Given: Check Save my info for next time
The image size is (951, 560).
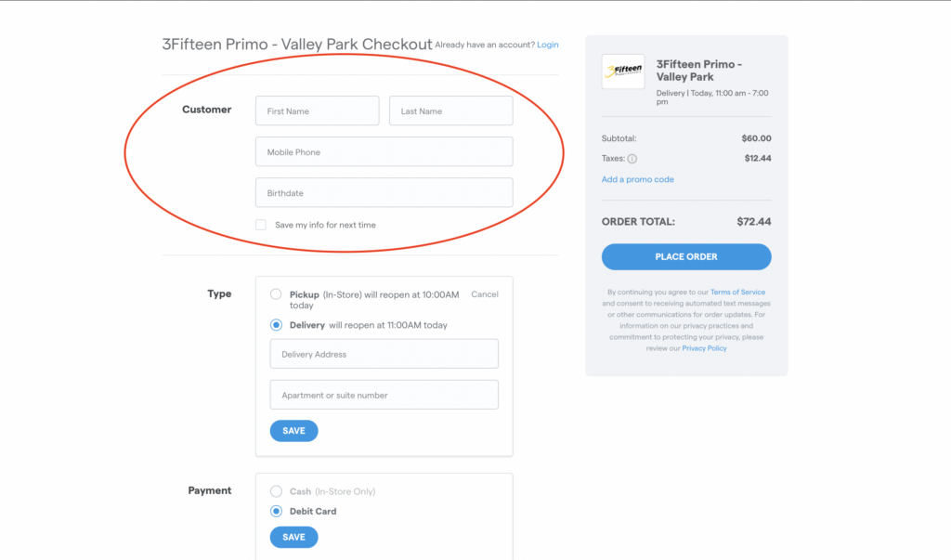Looking at the screenshot, I should pos(261,225).
